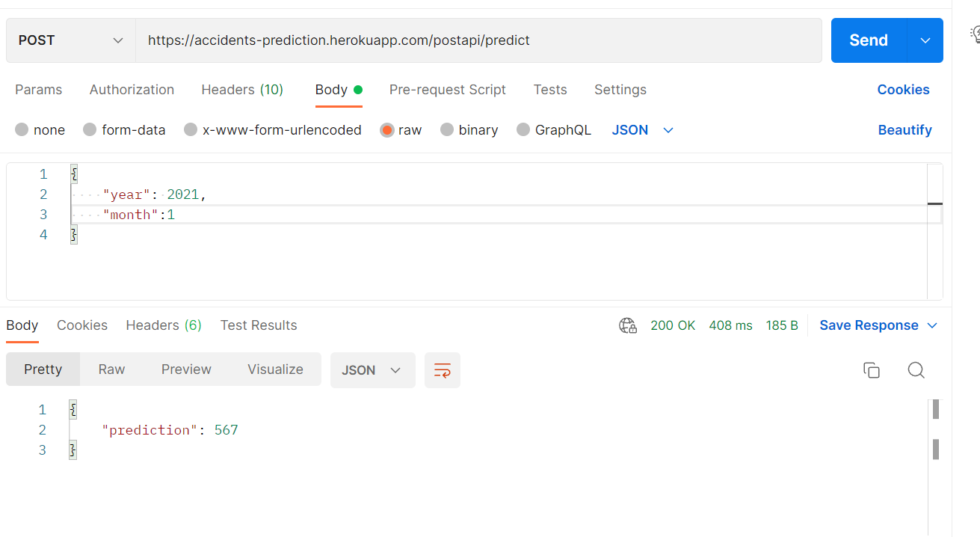Click the globe network information icon
This screenshot has height=537, width=980.
(628, 325)
